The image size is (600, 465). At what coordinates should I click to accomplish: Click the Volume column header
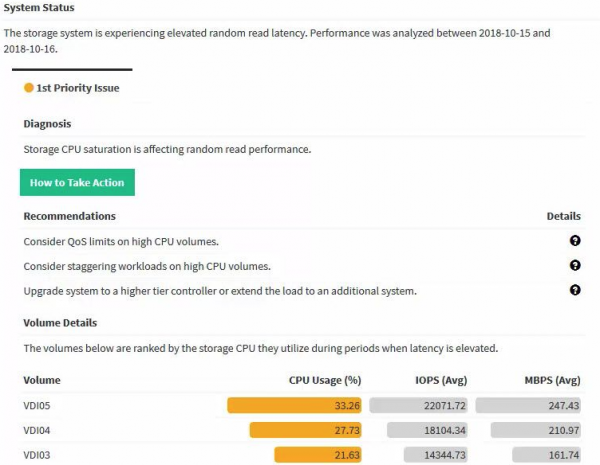42,380
